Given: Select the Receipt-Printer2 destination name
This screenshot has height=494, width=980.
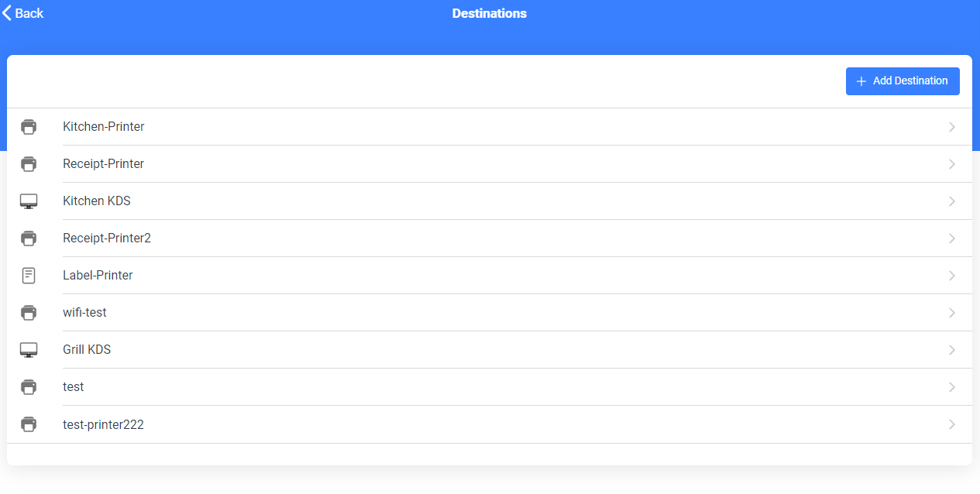Looking at the screenshot, I should point(107,238).
